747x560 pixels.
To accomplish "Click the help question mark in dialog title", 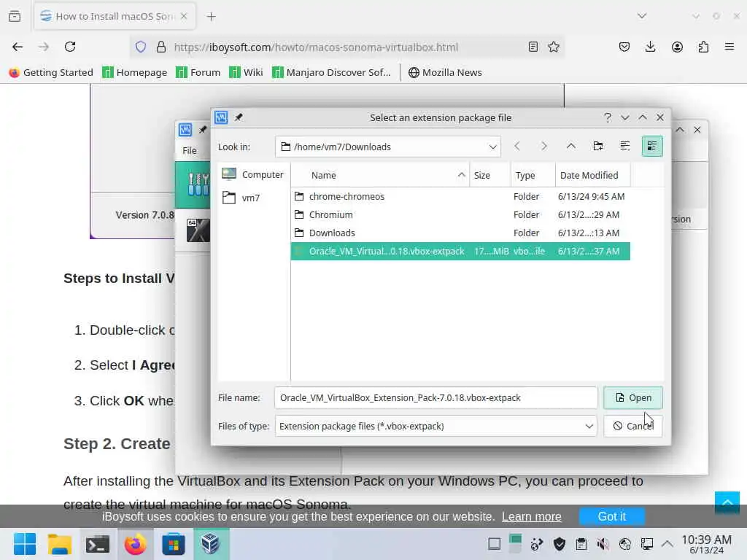I will pyautogui.click(x=608, y=117).
